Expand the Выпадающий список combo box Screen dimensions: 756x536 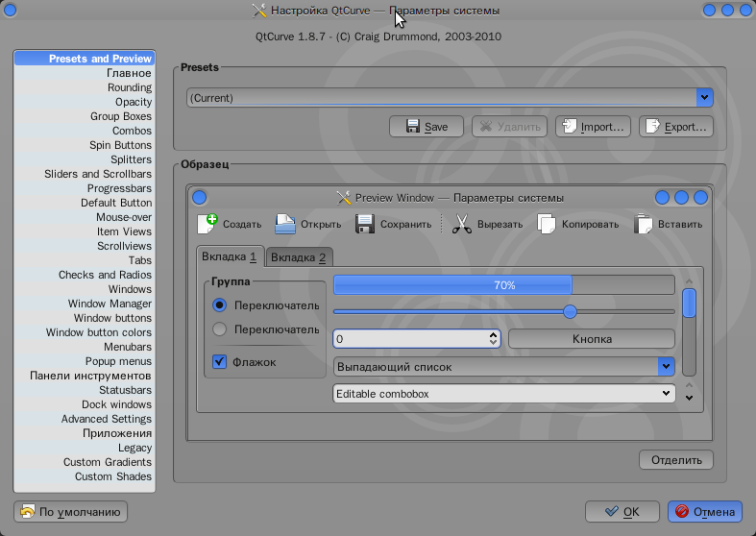pyautogui.click(x=666, y=366)
